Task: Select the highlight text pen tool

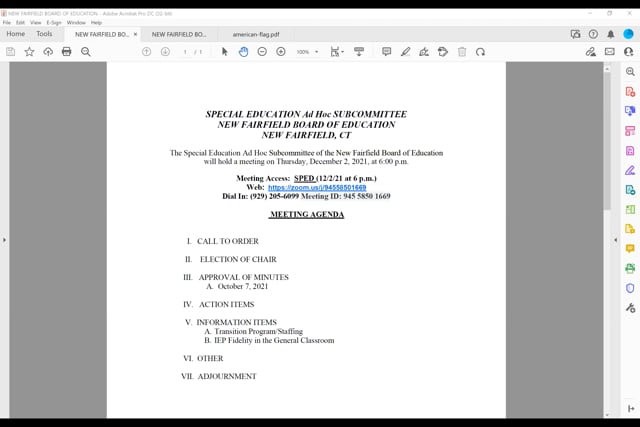Action: 405,52
